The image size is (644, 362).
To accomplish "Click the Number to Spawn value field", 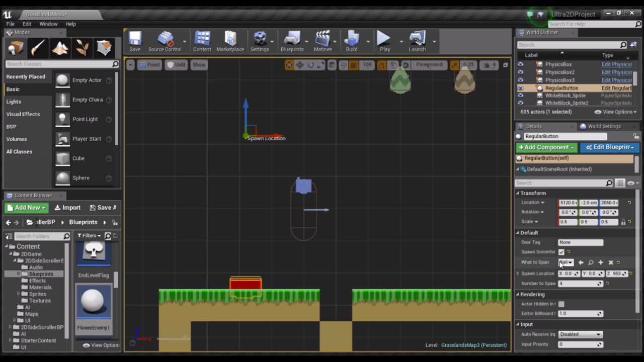I will (580, 284).
